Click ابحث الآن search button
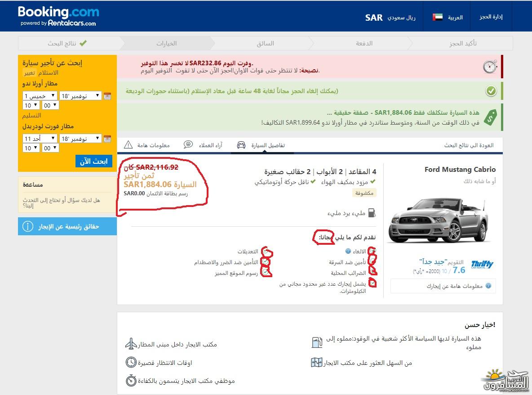 [x=93, y=161]
